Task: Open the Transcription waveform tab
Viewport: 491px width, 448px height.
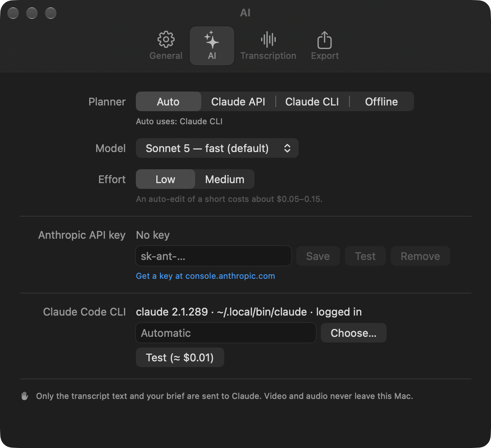Action: tap(268, 46)
